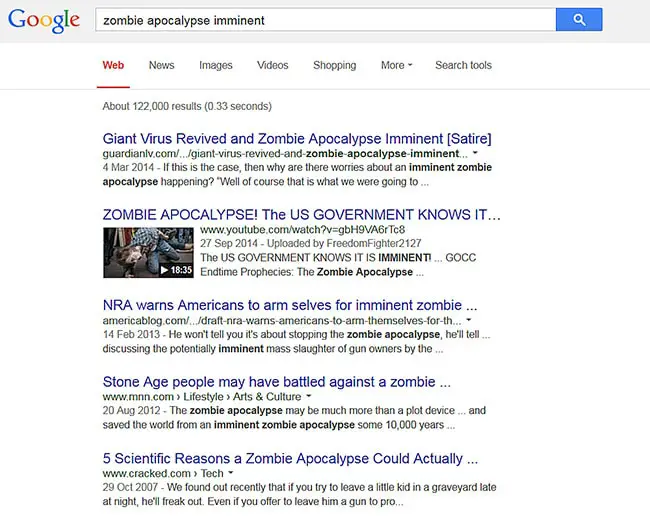The width and height of the screenshot is (650, 518).
Task: Click the americablog.com result URL text
Action: (281, 321)
